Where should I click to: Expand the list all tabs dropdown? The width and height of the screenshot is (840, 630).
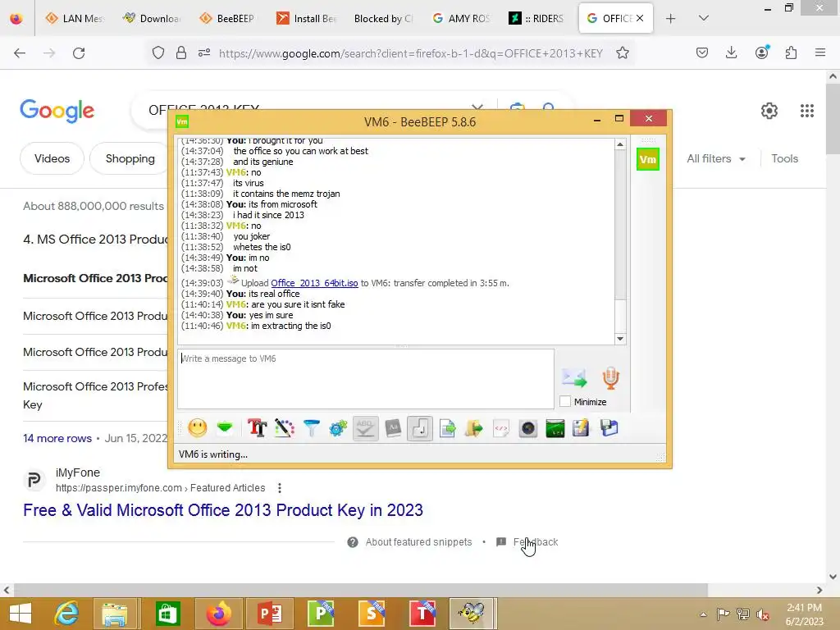click(x=703, y=18)
